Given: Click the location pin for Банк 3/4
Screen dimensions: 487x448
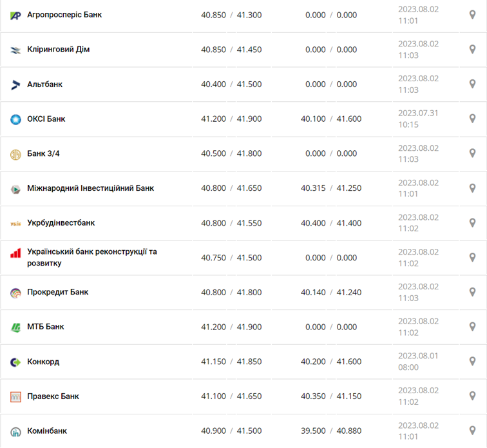Looking at the screenshot, I should pos(472,153).
